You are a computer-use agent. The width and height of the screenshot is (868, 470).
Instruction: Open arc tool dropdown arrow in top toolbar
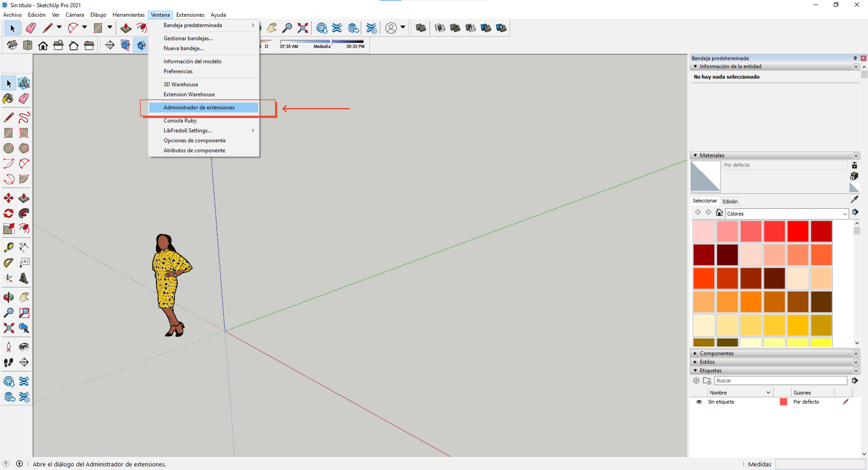(85, 27)
